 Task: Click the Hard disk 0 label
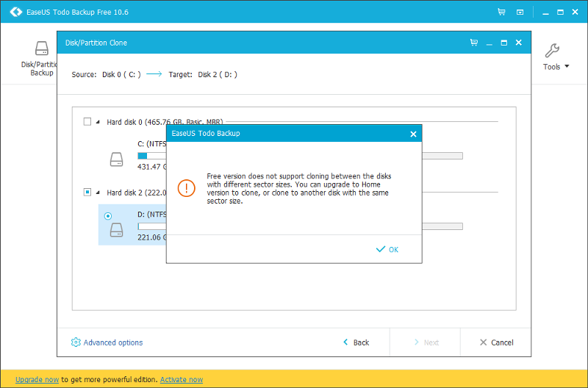(x=165, y=122)
